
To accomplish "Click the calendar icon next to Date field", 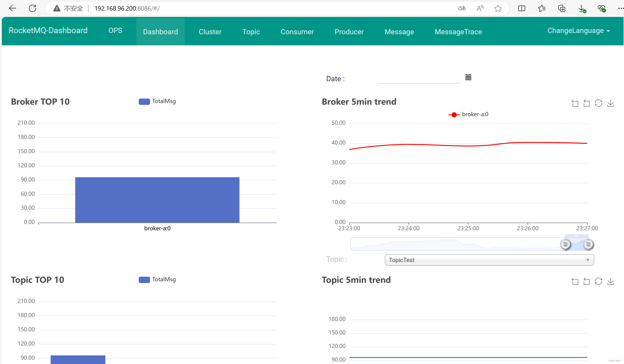I will click(x=468, y=78).
